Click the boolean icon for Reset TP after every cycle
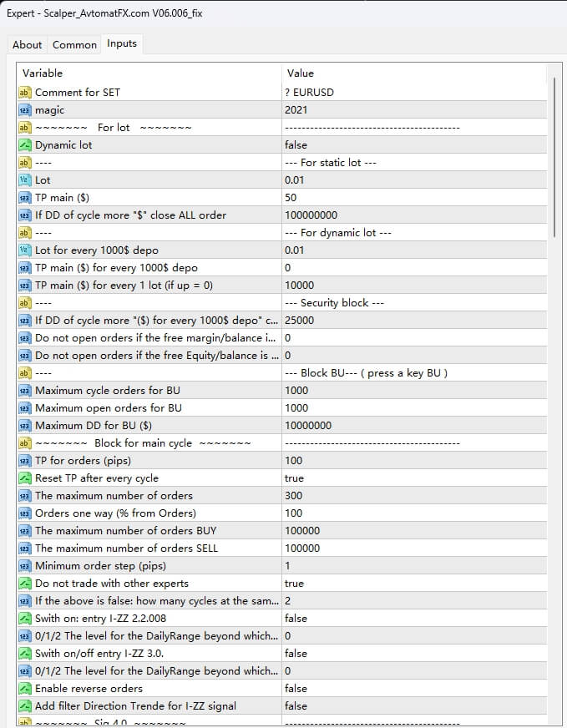 pos(24,478)
